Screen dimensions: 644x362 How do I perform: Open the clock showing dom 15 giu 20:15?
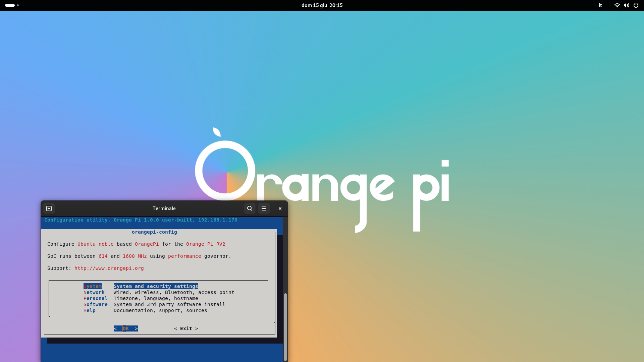point(322,5)
